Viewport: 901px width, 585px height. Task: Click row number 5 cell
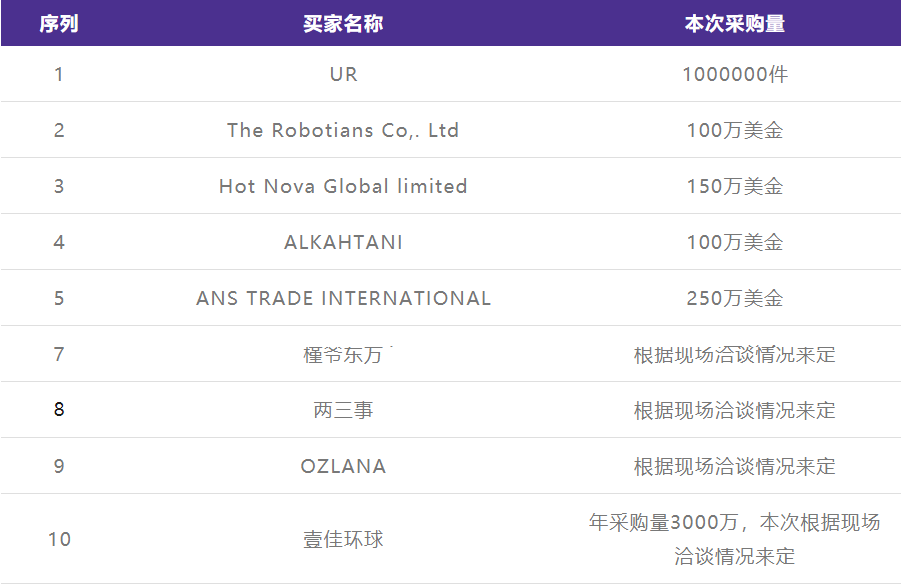(x=59, y=298)
